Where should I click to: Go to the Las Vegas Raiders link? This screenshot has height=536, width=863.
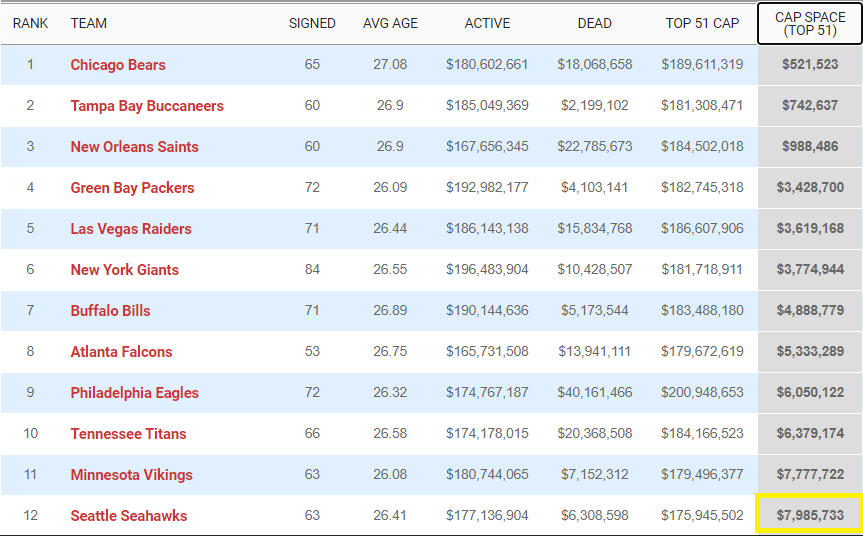coord(131,229)
